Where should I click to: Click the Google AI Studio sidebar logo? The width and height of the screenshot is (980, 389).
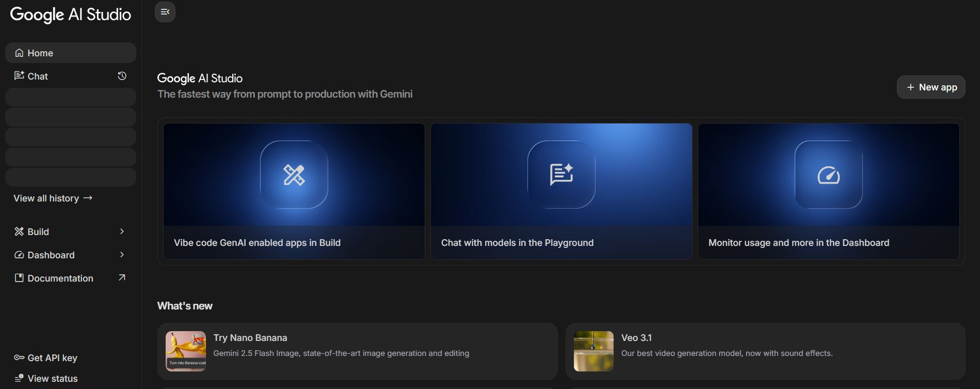click(x=71, y=14)
